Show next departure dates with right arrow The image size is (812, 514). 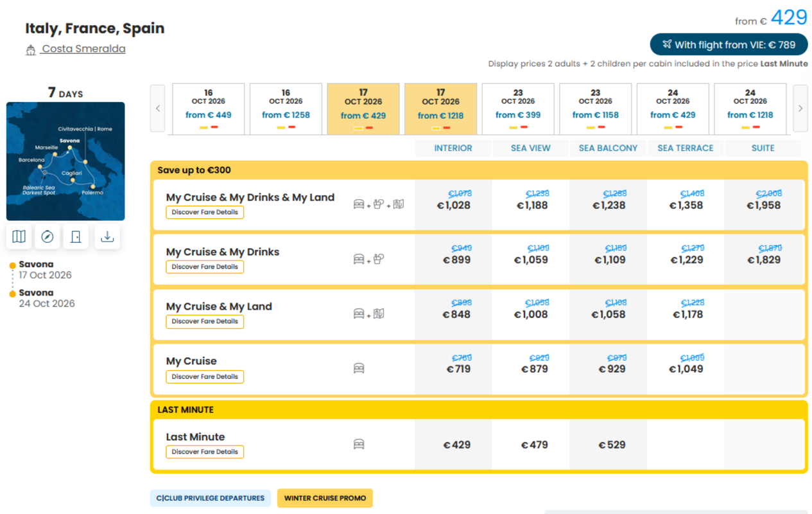(800, 109)
